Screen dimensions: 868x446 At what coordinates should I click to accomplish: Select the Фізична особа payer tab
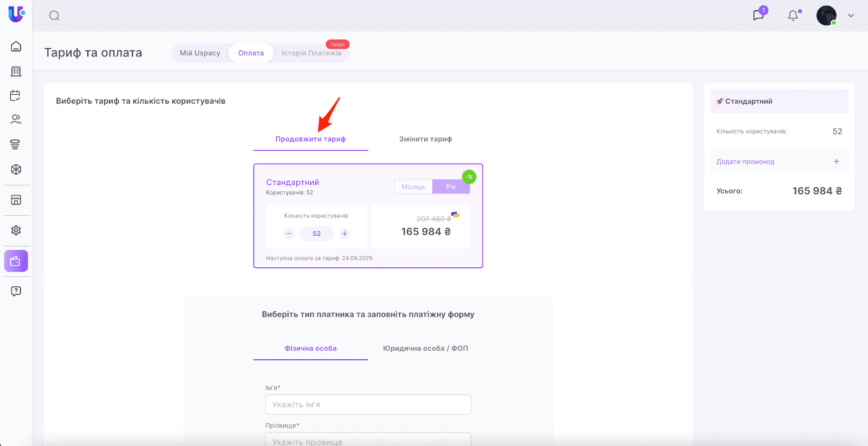pyautogui.click(x=310, y=348)
